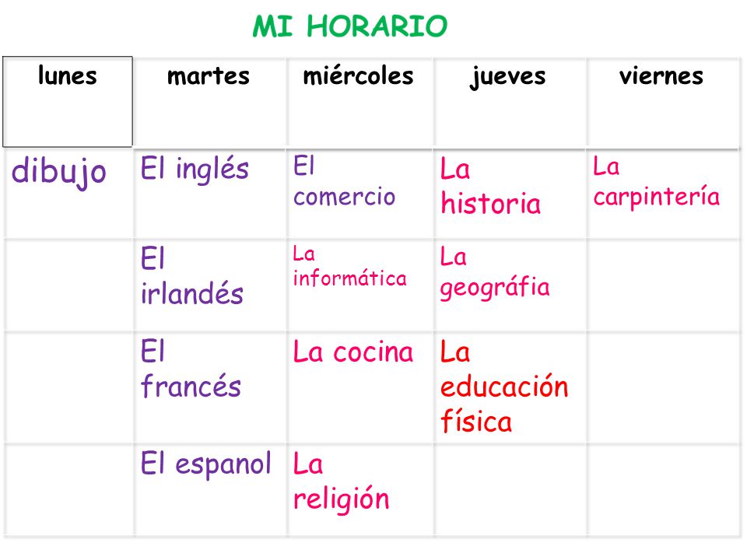The height and width of the screenshot is (560, 747).
Task: Click the miércoles column header
Action: (359, 103)
